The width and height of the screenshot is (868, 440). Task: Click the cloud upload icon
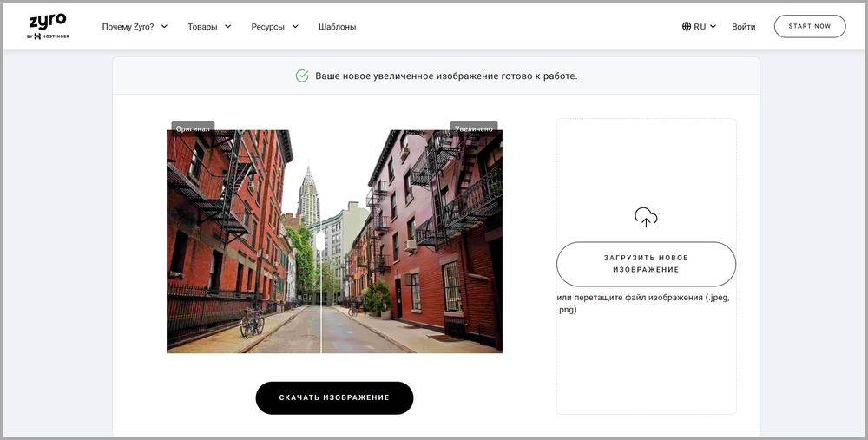[x=646, y=218]
